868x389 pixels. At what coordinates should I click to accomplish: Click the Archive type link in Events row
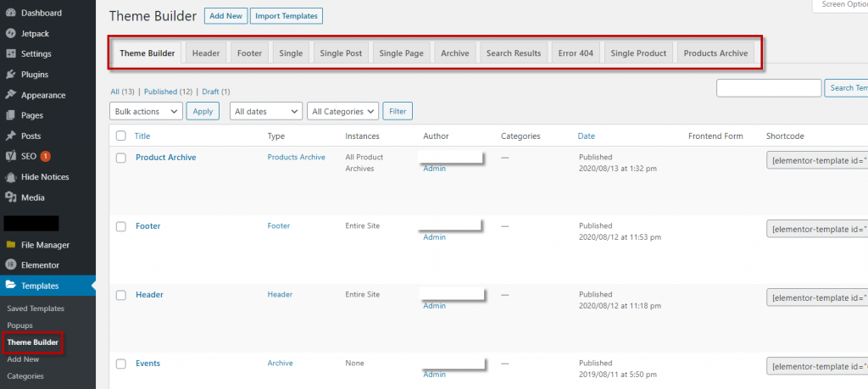coord(280,363)
